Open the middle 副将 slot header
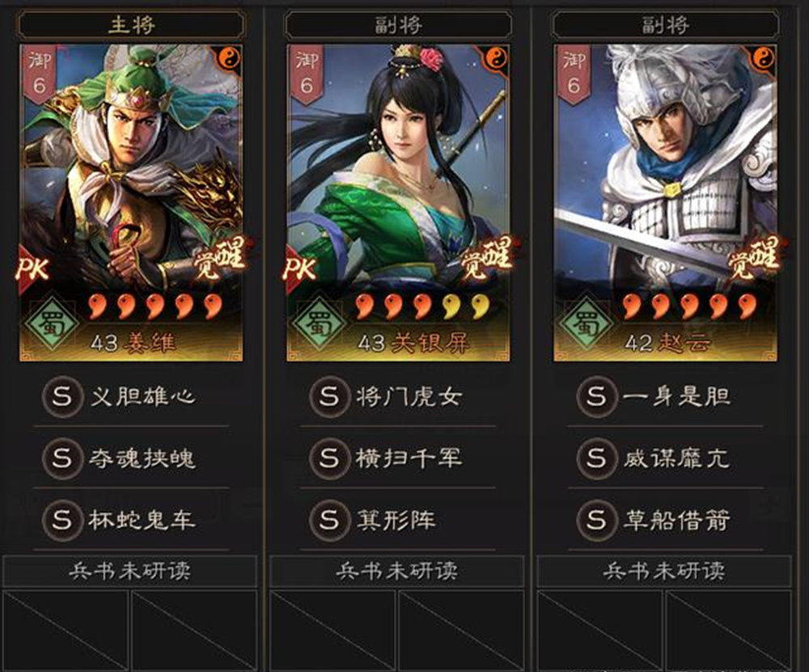Image resolution: width=809 pixels, height=672 pixels. [x=398, y=24]
